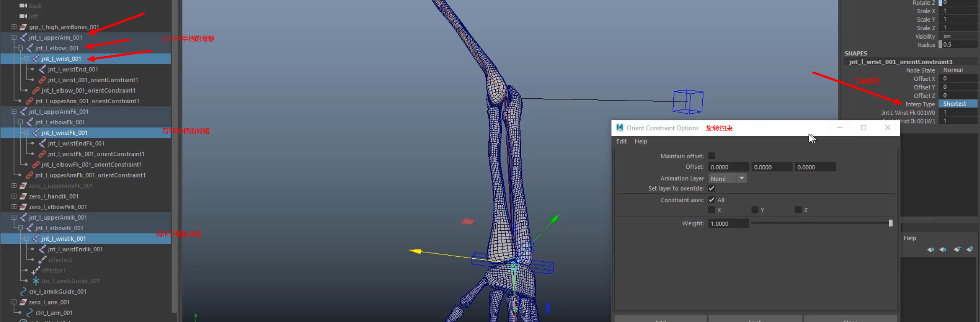This screenshot has height=322, width=980.
Task: Open the Interp Type Shortest field
Action: [x=957, y=104]
